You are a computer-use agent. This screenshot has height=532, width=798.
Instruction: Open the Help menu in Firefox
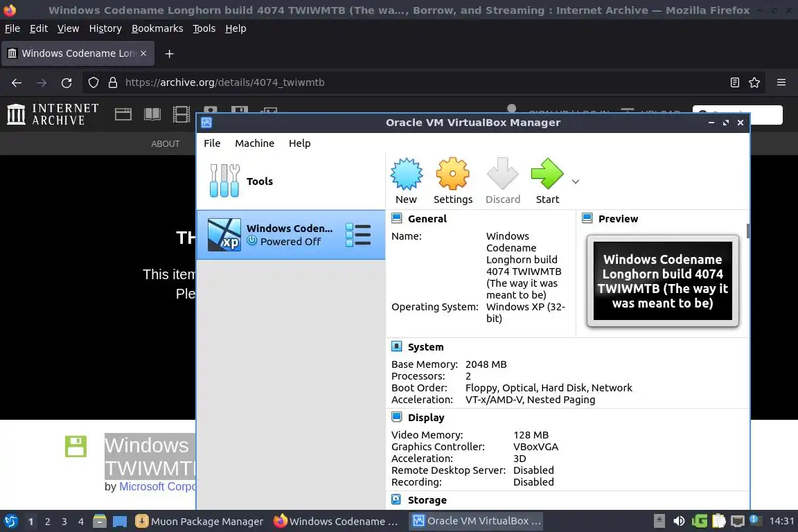(236, 28)
